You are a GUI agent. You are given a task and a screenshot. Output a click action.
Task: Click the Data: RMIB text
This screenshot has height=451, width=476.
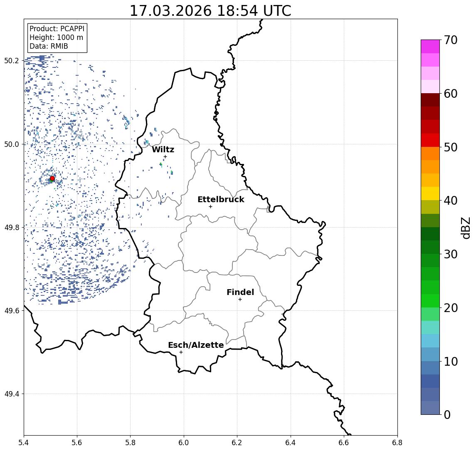(x=49, y=46)
